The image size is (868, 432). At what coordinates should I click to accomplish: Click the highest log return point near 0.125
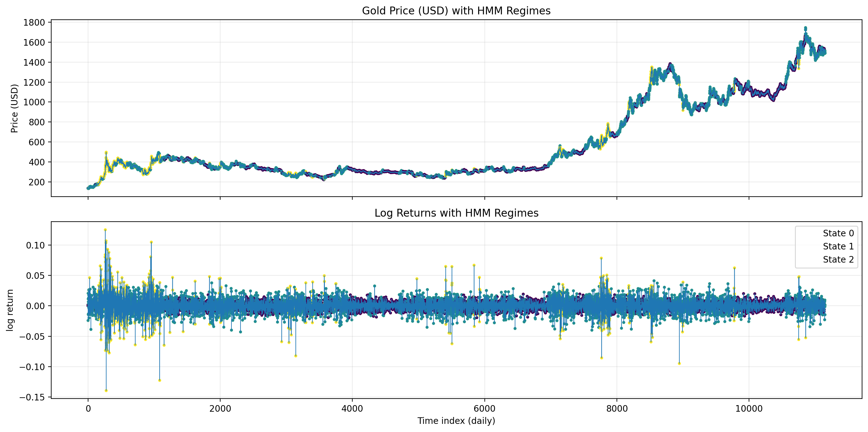pyautogui.click(x=105, y=230)
